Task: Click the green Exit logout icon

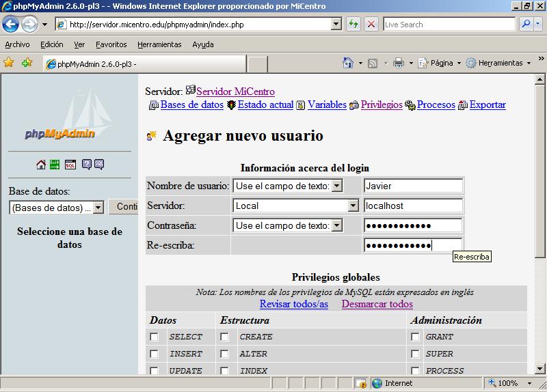Action: [55, 165]
